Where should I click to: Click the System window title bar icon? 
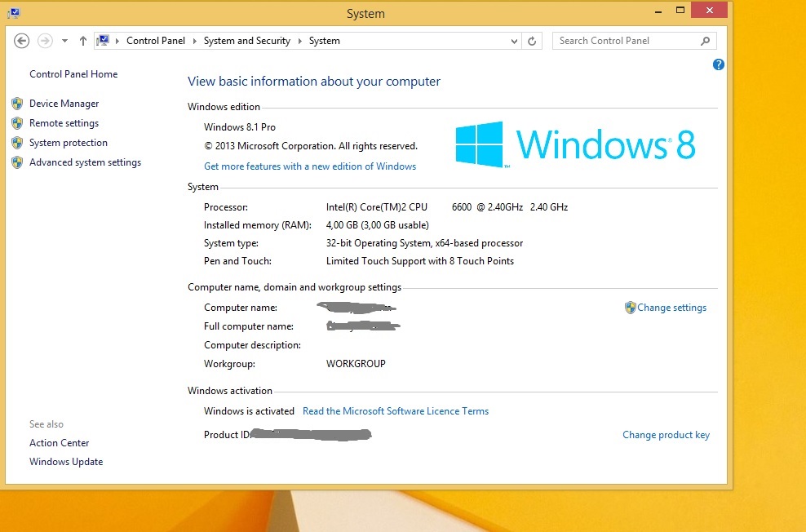point(14,13)
